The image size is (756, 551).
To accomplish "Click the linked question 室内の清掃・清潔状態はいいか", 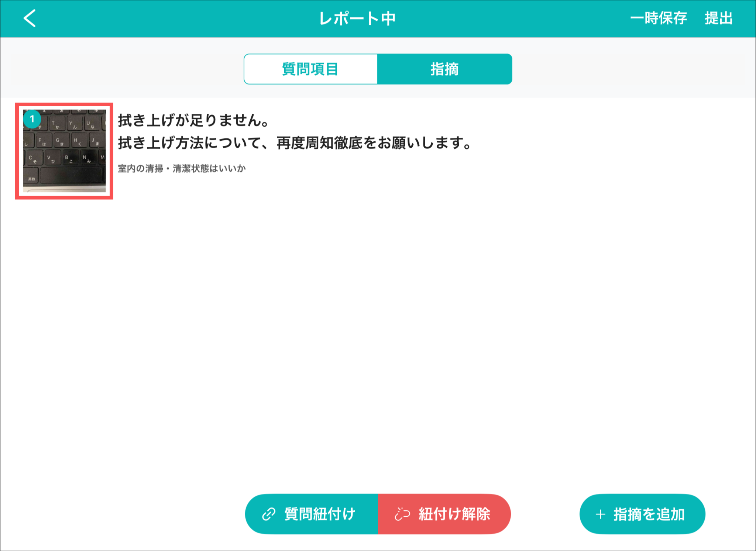I will [182, 169].
